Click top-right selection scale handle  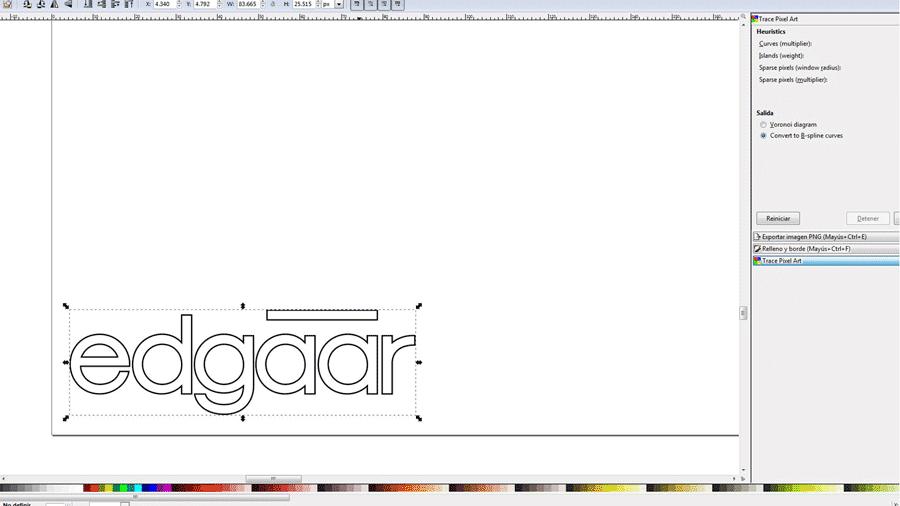419,306
